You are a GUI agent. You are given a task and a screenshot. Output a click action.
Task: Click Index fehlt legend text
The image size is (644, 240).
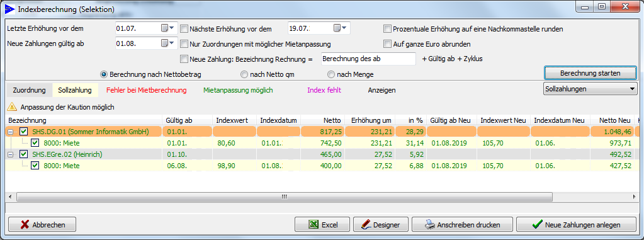[x=324, y=90]
